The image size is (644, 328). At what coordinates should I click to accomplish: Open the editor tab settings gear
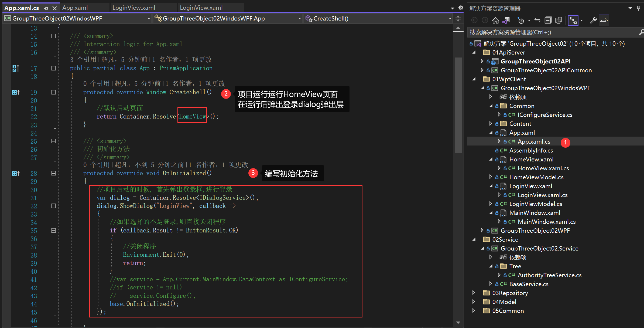point(461,8)
